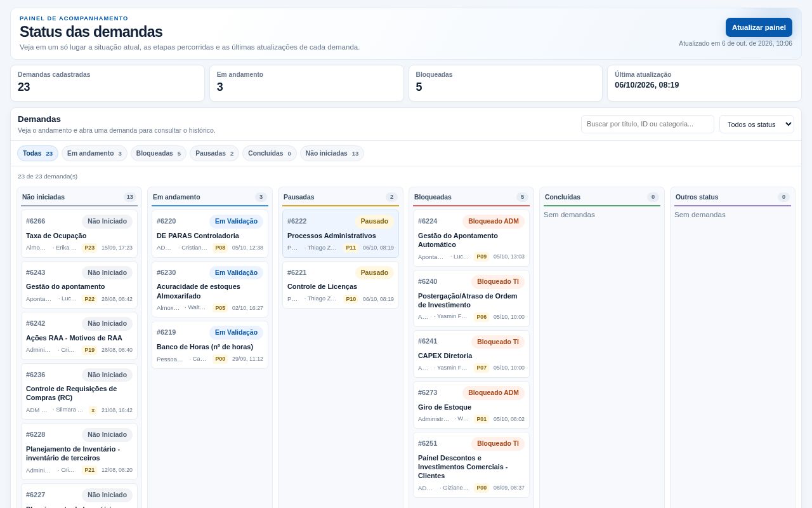Click the Bloqueado TI badge on card #6241
Viewport: 812px width, 508px height.
[498, 342]
